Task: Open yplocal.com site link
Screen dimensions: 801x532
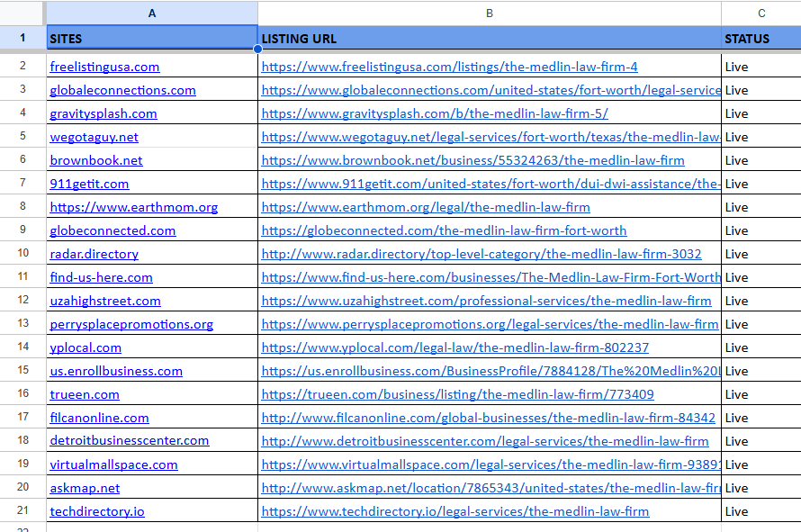Action: click(85, 348)
